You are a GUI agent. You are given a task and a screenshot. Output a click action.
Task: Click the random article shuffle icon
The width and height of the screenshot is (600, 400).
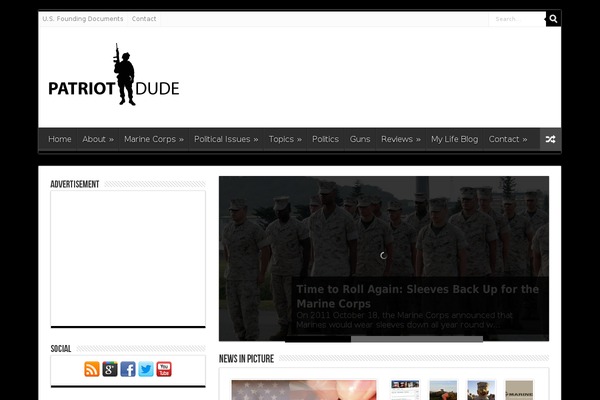pyautogui.click(x=550, y=139)
